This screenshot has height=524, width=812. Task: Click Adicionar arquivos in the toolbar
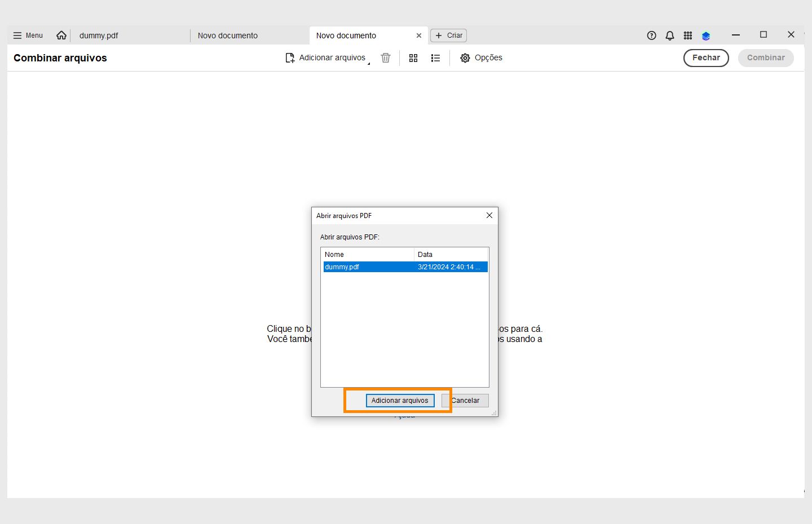tap(325, 57)
